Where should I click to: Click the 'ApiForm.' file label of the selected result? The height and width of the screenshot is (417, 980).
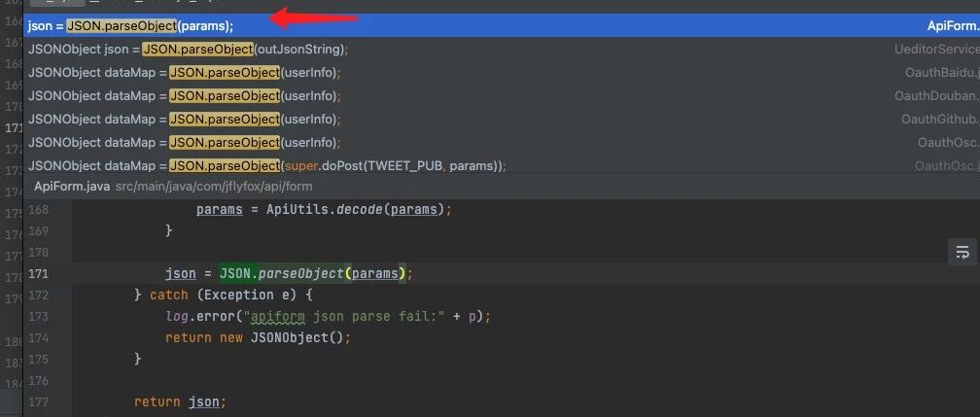click(x=953, y=25)
